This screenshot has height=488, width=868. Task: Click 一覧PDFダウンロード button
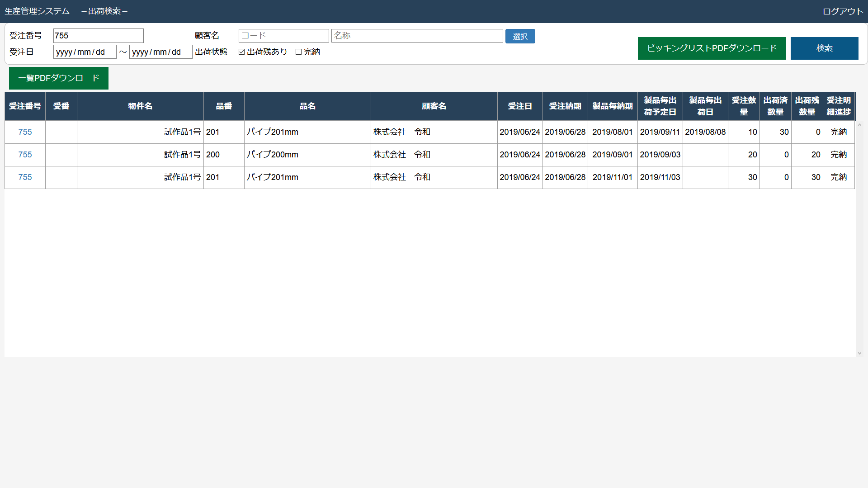pyautogui.click(x=59, y=78)
